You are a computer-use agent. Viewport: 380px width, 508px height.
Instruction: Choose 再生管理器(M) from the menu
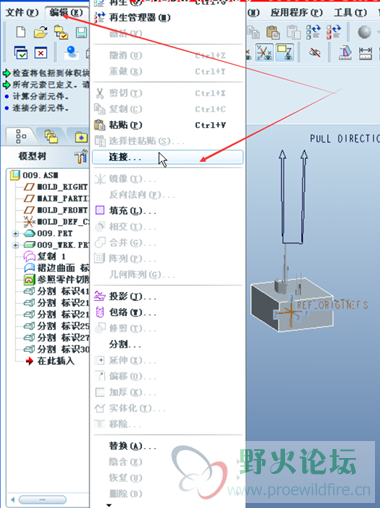tap(168, 17)
